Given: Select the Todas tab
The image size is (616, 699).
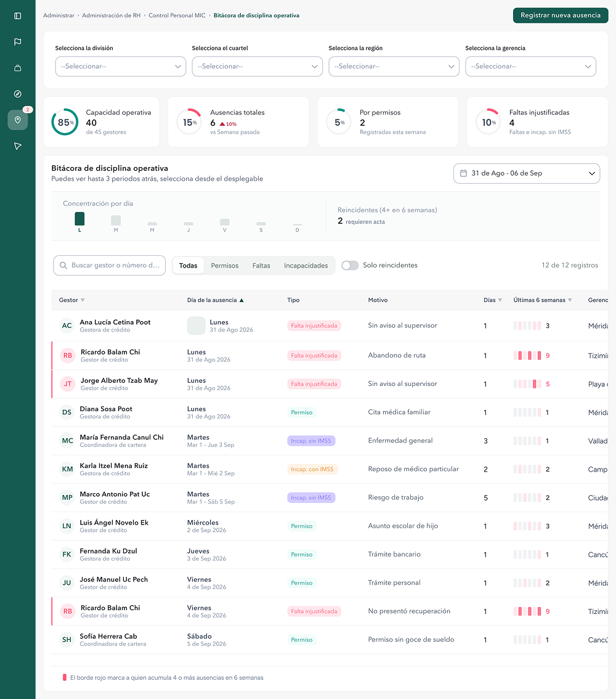Looking at the screenshot, I should pyautogui.click(x=188, y=266).
